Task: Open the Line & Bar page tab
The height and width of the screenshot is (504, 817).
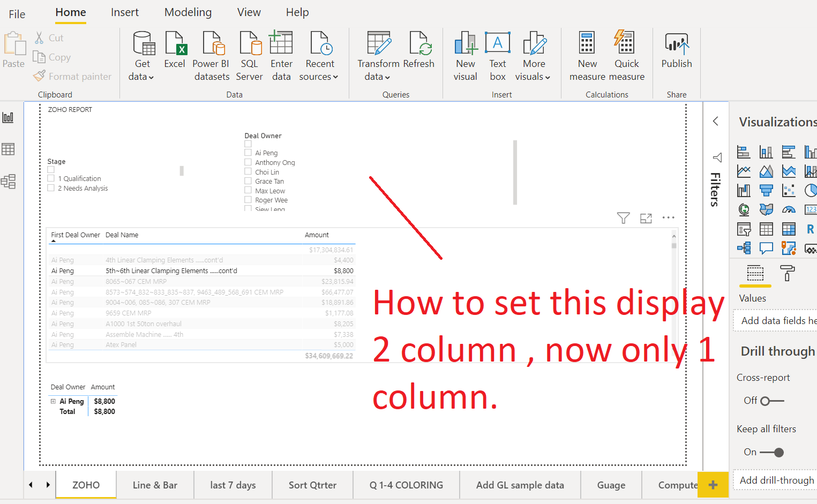Action: pyautogui.click(x=155, y=485)
